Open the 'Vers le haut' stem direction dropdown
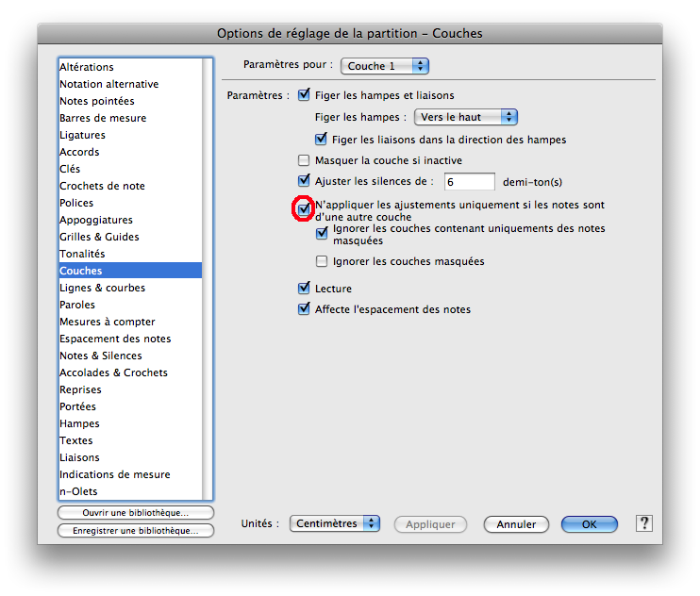 [x=466, y=117]
